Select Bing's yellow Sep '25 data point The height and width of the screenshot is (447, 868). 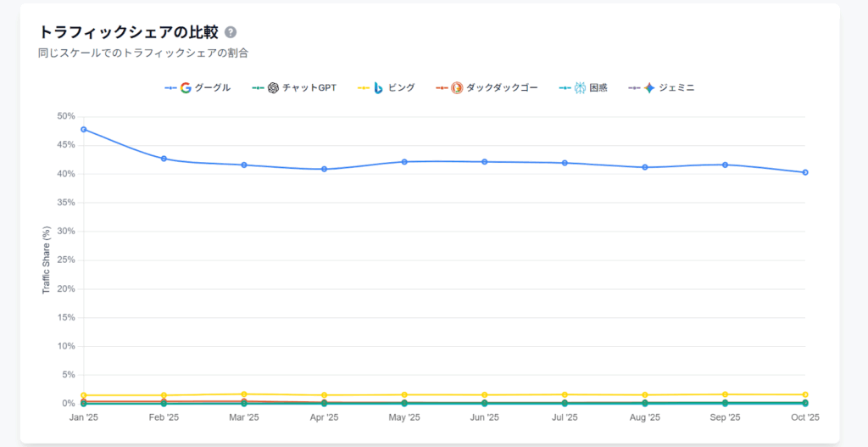(726, 394)
